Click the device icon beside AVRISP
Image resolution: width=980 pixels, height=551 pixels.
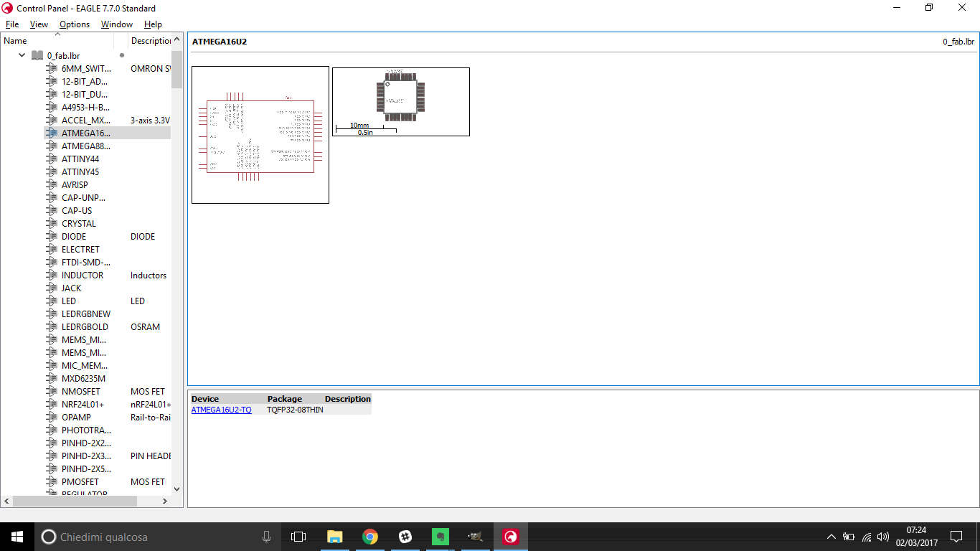pos(52,184)
